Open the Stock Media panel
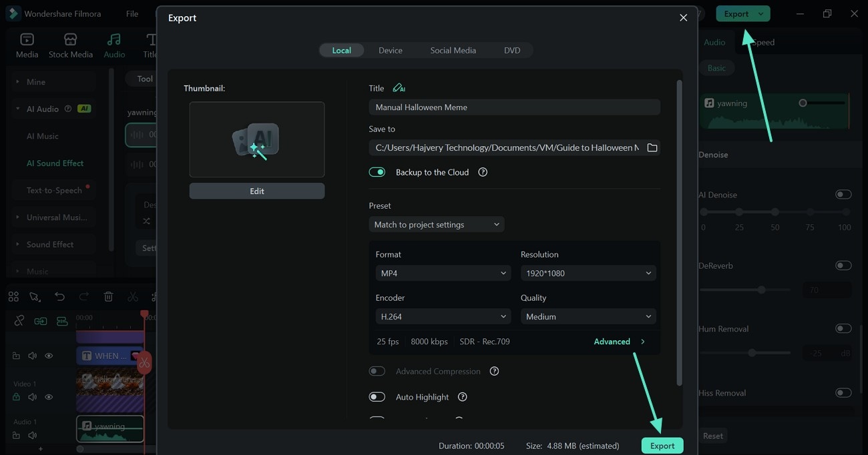 [70, 45]
